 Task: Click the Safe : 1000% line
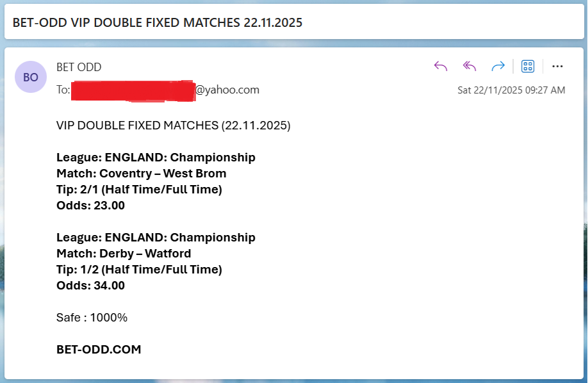pos(92,318)
